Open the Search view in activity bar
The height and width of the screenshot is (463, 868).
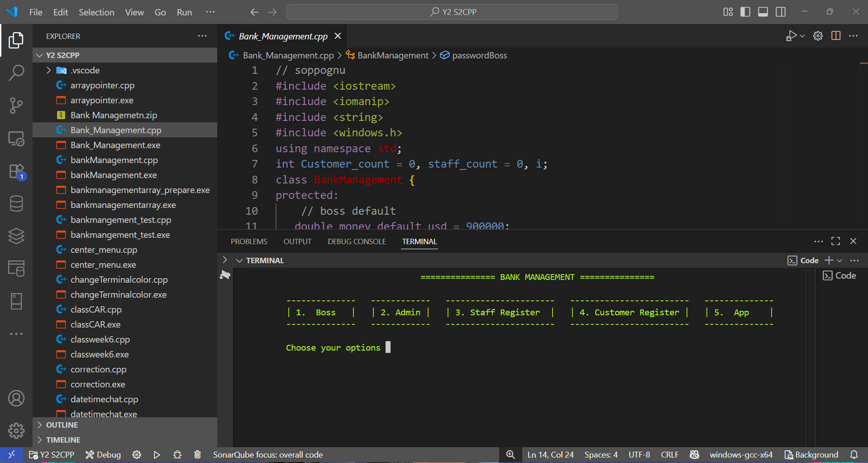pyautogui.click(x=16, y=72)
